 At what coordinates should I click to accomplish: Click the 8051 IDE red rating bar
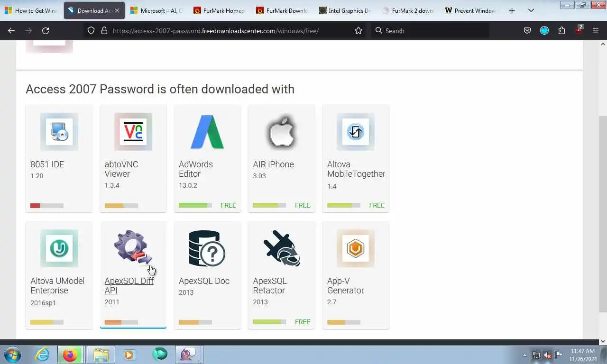[47, 206]
